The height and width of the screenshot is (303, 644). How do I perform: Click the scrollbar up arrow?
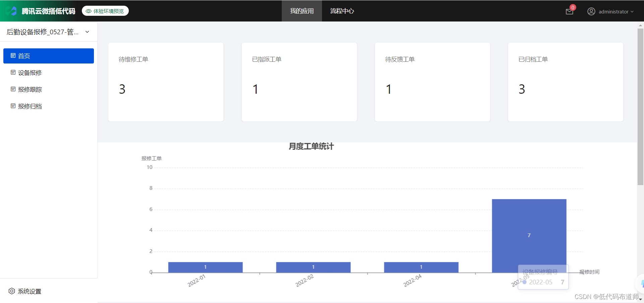pos(640,25)
